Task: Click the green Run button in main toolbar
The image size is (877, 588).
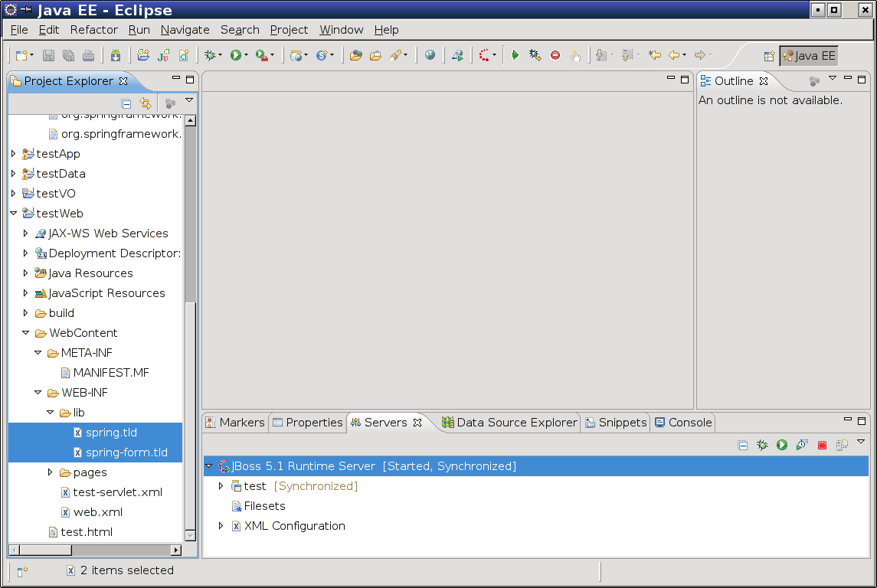Action: 235,55
